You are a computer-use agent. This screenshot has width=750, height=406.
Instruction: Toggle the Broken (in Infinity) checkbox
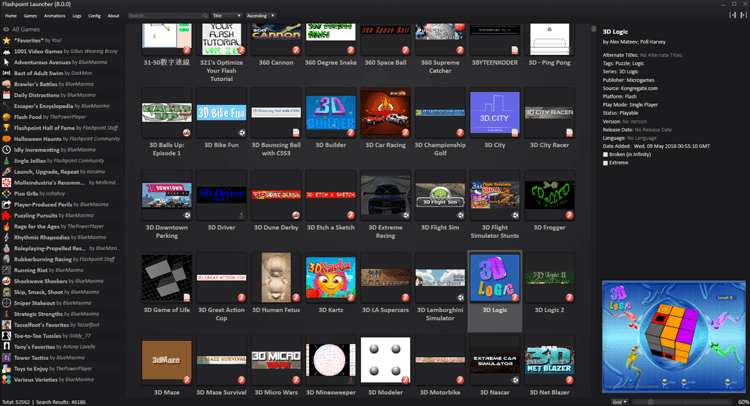pyautogui.click(x=606, y=154)
